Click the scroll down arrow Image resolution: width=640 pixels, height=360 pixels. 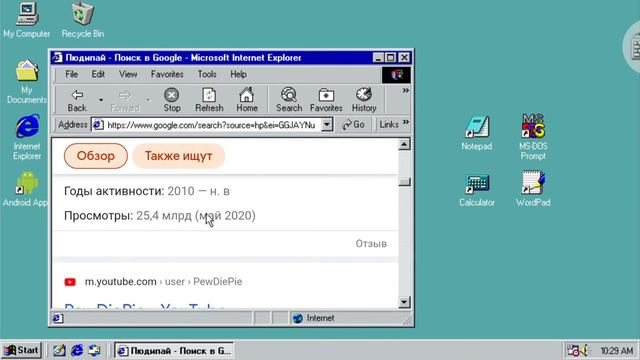pos(404,302)
